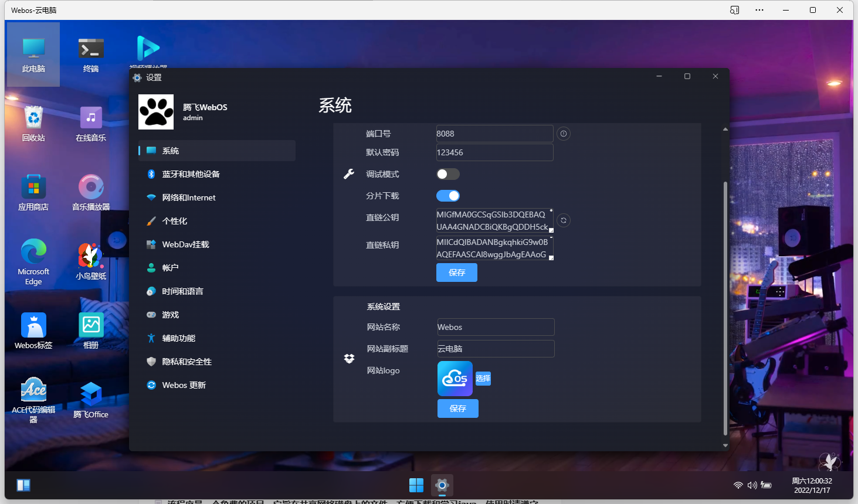Open the 回收站 recycle bin icon
This screenshot has width=858, height=504.
(x=33, y=124)
